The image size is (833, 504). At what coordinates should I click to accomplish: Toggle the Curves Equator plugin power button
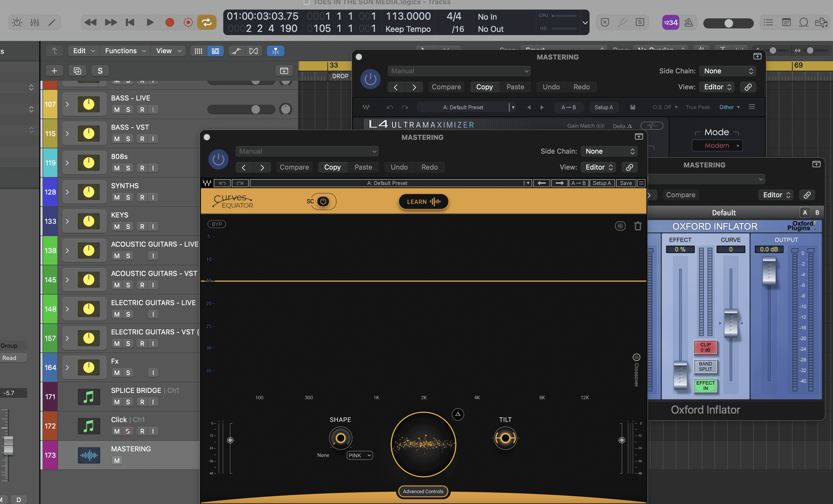click(218, 159)
